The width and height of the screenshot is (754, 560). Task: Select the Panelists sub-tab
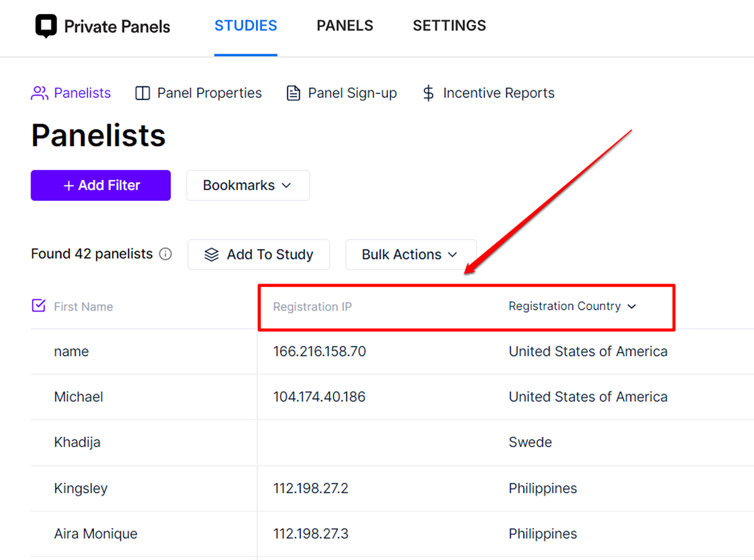71,93
